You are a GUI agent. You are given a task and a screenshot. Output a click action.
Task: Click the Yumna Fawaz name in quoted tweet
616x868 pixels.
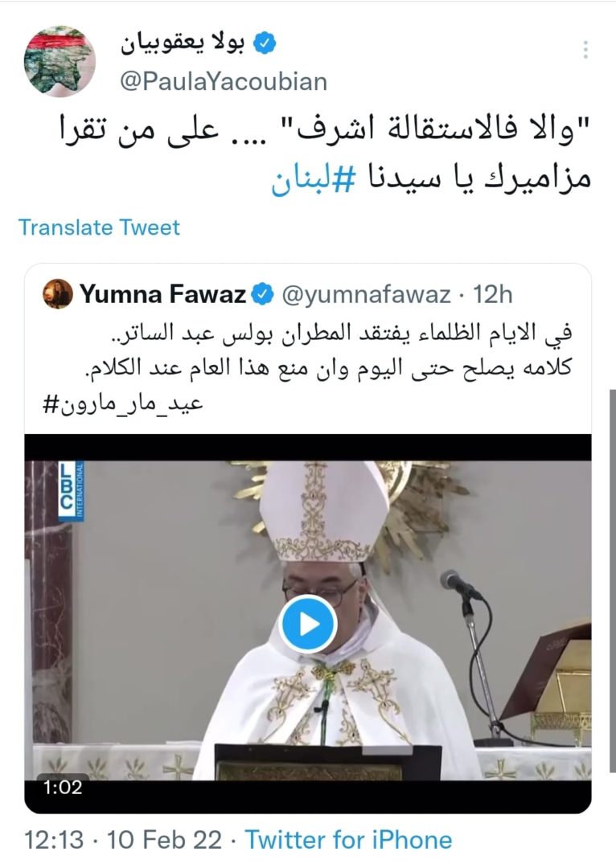[163, 294]
